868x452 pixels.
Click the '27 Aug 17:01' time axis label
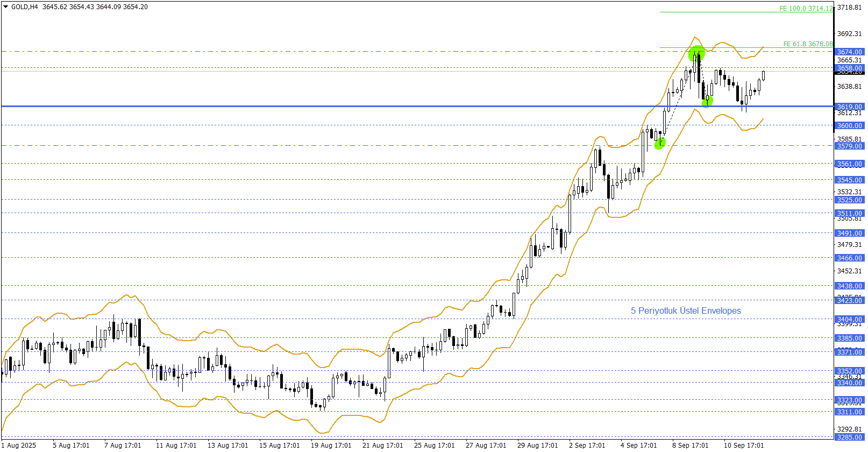point(486,446)
